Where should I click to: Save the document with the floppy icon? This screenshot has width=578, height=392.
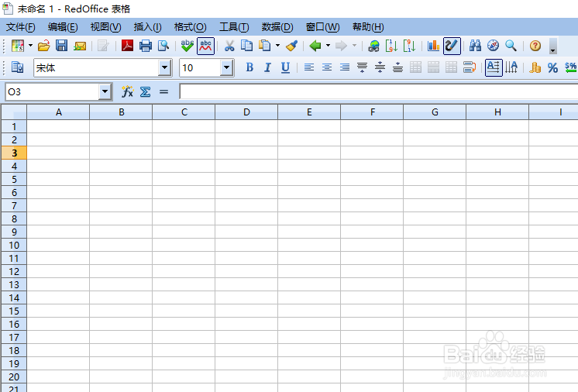61,46
